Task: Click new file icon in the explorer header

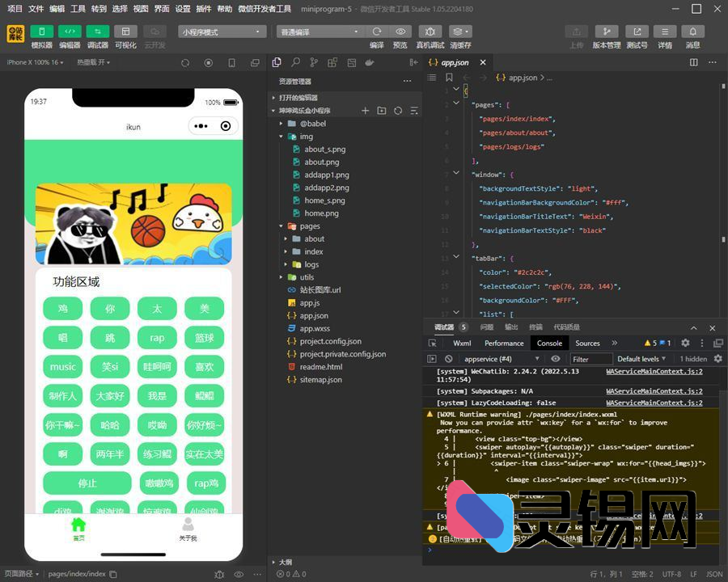Action: (x=365, y=111)
